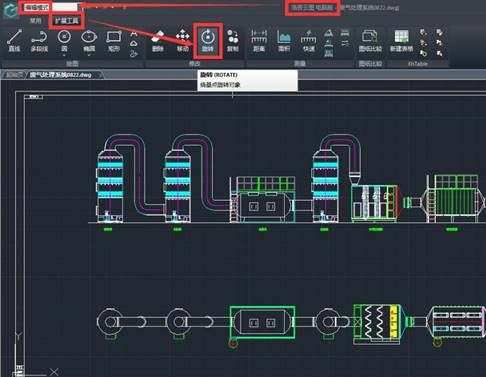This screenshot has width=486, height=377.
Task: Activate the Copy (复制) tool
Action: 233,41
